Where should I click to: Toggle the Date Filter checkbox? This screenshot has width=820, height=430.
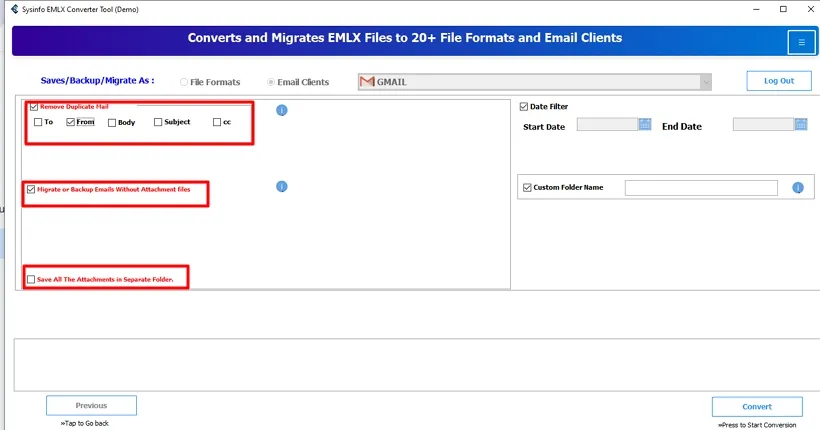[524, 106]
